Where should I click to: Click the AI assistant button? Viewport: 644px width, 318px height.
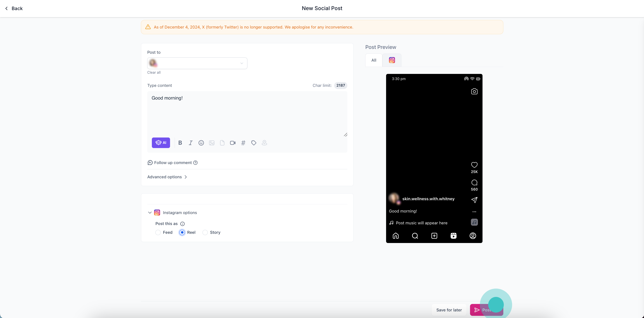tap(161, 143)
